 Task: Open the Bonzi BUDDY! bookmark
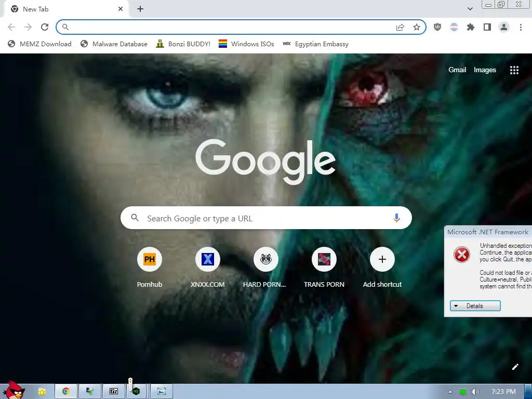click(183, 44)
